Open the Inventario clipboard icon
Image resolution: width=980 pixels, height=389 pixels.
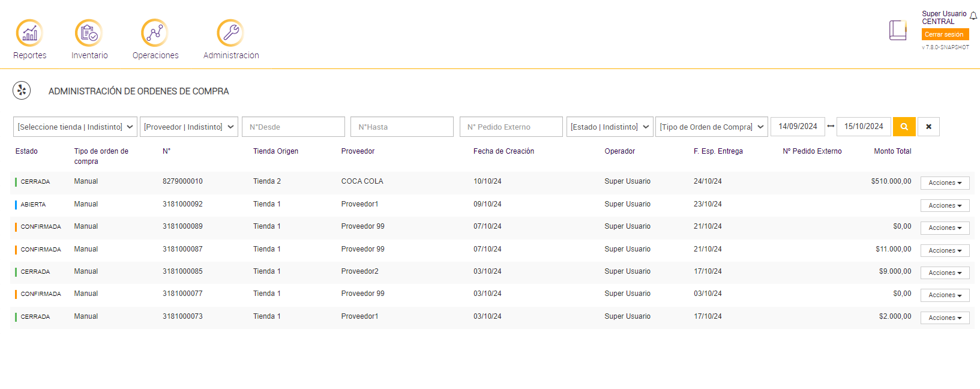pyautogui.click(x=89, y=33)
